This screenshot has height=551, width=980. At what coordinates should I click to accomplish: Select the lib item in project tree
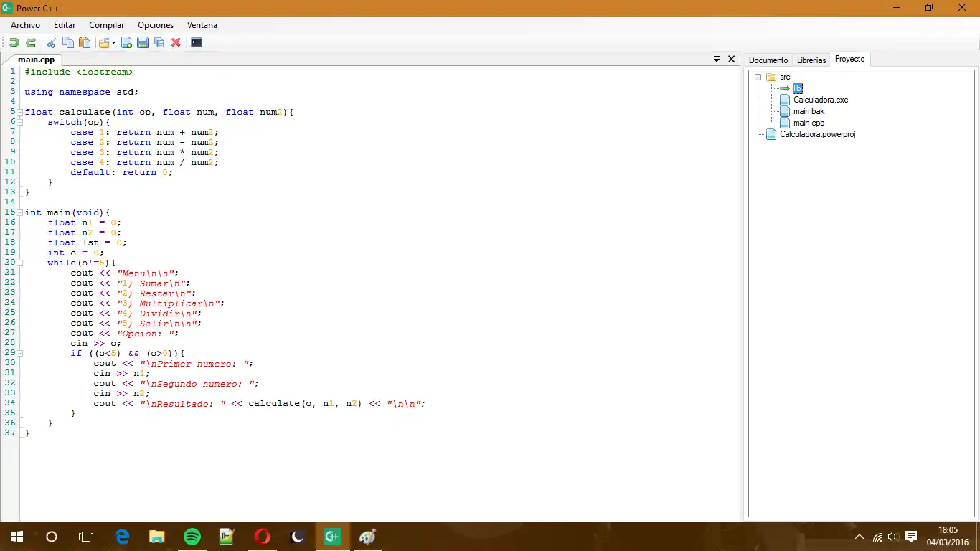(x=798, y=88)
